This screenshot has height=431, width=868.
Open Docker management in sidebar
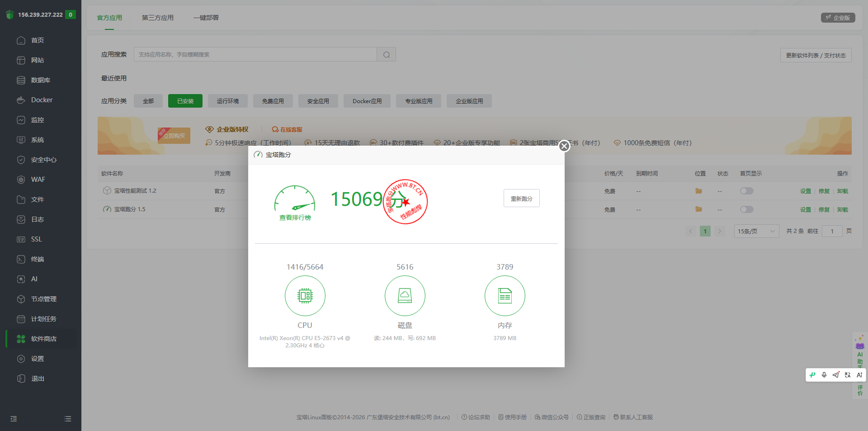point(42,100)
